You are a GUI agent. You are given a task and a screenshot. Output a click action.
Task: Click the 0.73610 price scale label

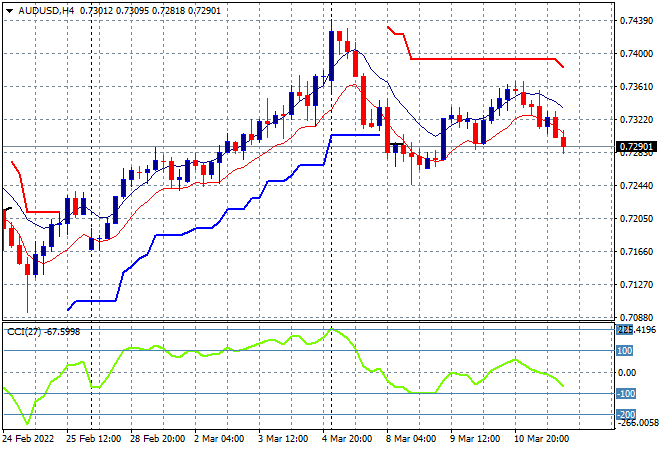636,86
